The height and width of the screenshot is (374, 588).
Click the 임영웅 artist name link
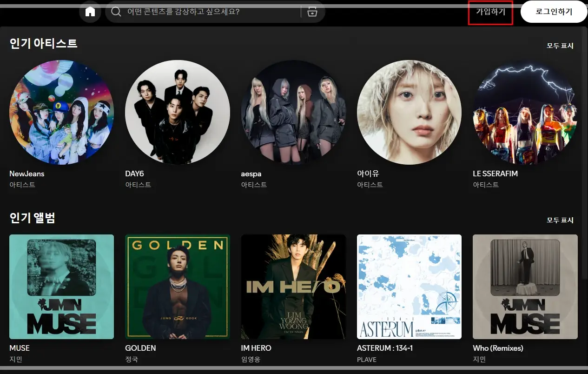[251, 359]
